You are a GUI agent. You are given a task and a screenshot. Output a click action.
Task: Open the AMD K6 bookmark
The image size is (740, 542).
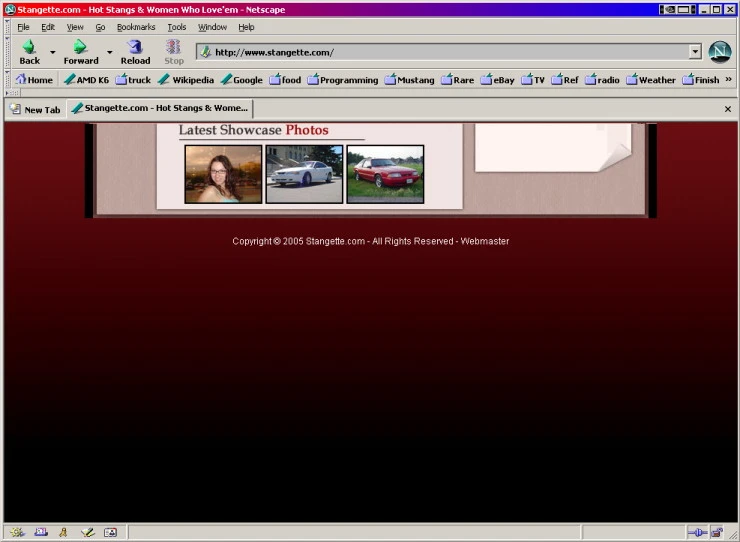pyautogui.click(x=86, y=80)
